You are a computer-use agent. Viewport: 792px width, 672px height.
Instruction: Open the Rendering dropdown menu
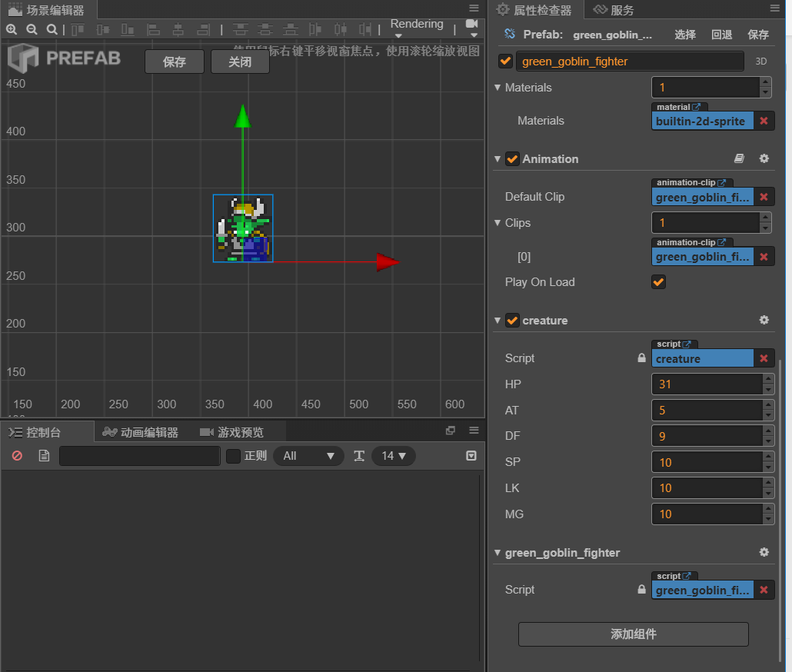pyautogui.click(x=417, y=28)
